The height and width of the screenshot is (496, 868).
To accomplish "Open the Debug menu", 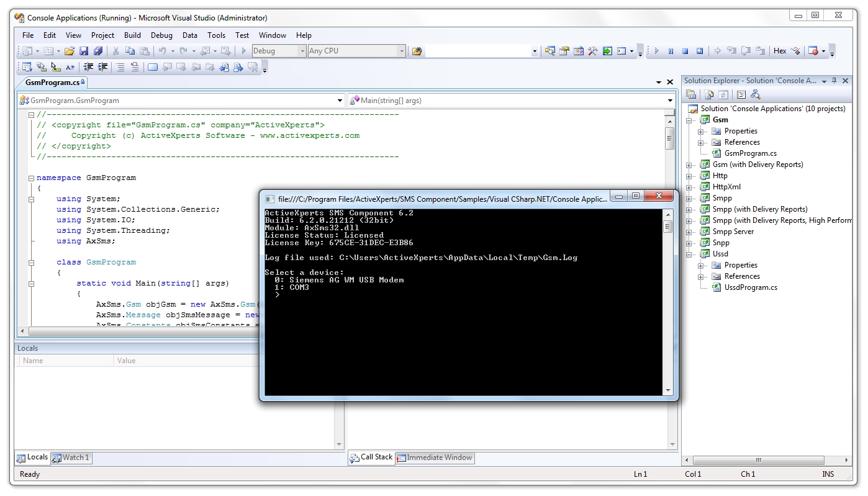I will pyautogui.click(x=161, y=35).
